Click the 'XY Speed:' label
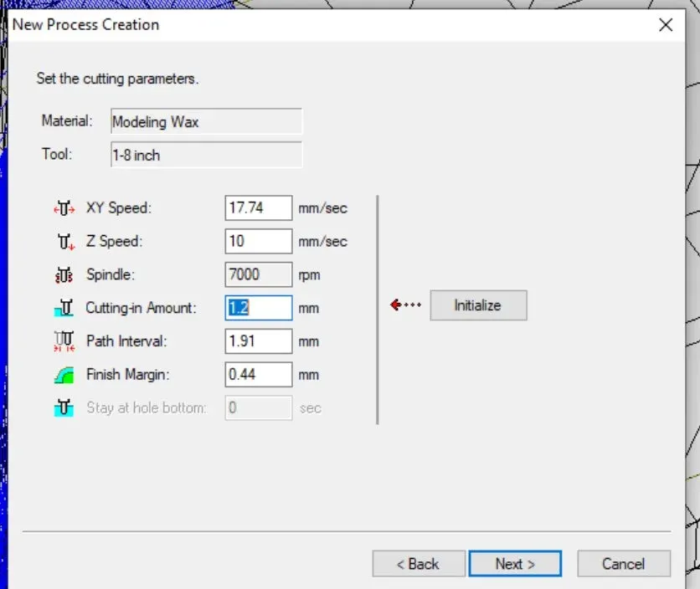 119,208
